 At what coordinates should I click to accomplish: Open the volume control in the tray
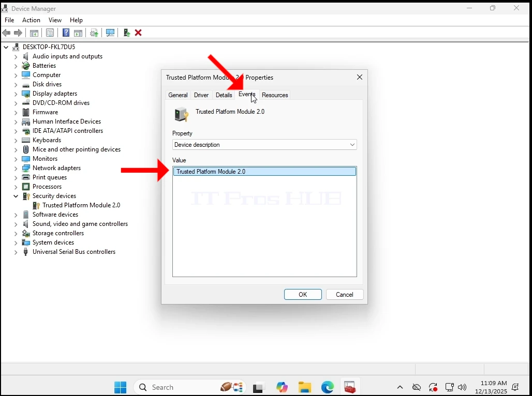462,387
